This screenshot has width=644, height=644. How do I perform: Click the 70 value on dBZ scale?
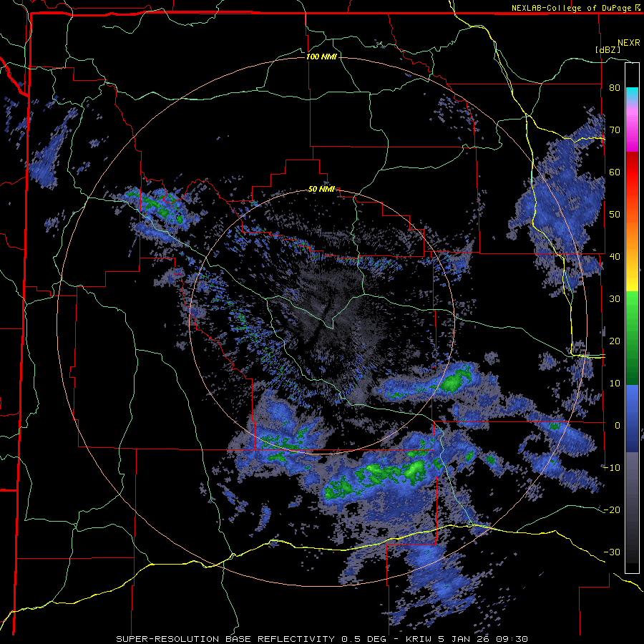[615, 130]
